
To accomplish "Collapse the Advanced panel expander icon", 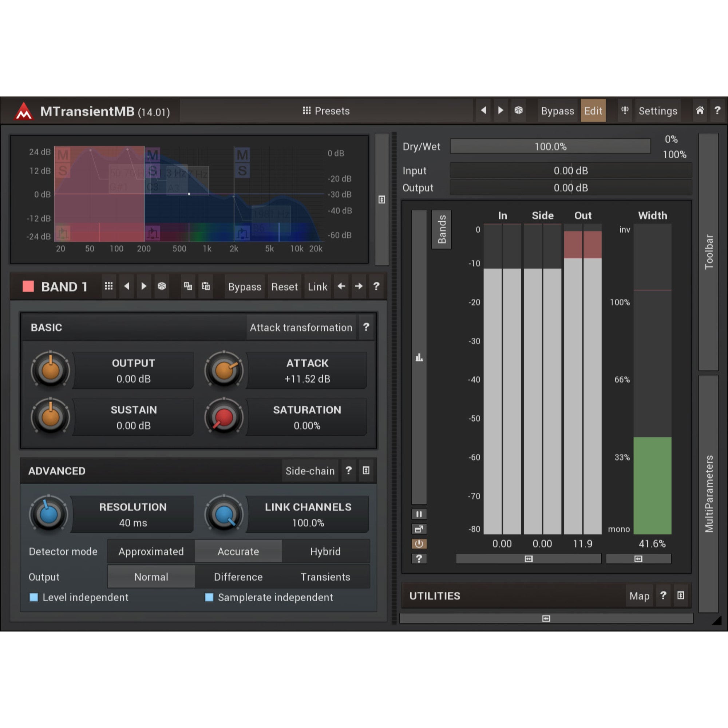I will tap(366, 470).
